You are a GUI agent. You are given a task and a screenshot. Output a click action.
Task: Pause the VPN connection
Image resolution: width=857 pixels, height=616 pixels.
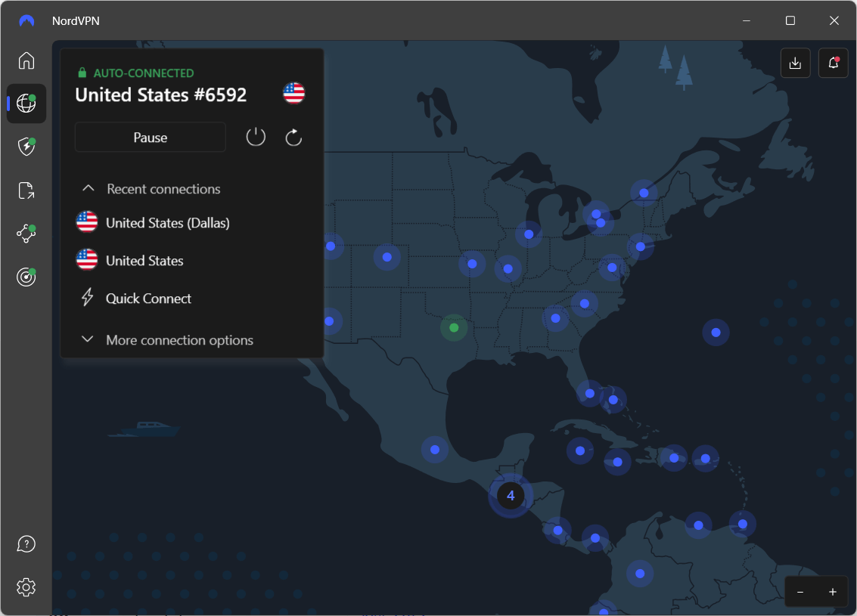151,137
